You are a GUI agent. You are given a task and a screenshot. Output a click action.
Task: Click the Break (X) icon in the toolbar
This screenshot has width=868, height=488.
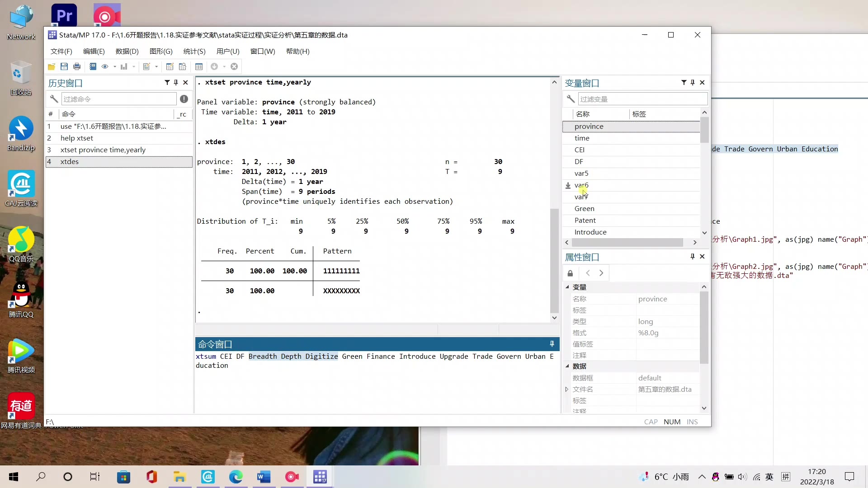(x=234, y=66)
